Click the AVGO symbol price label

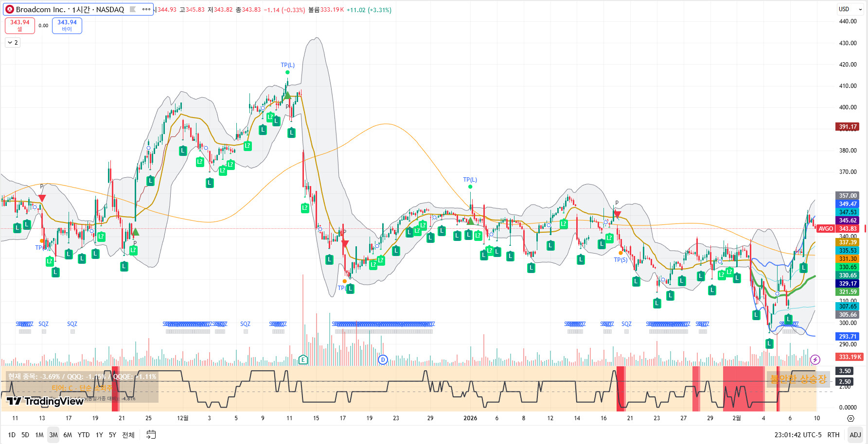coord(826,229)
